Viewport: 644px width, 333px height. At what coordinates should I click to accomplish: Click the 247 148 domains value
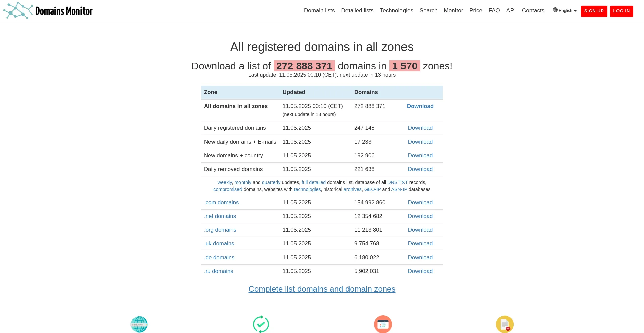(364, 128)
